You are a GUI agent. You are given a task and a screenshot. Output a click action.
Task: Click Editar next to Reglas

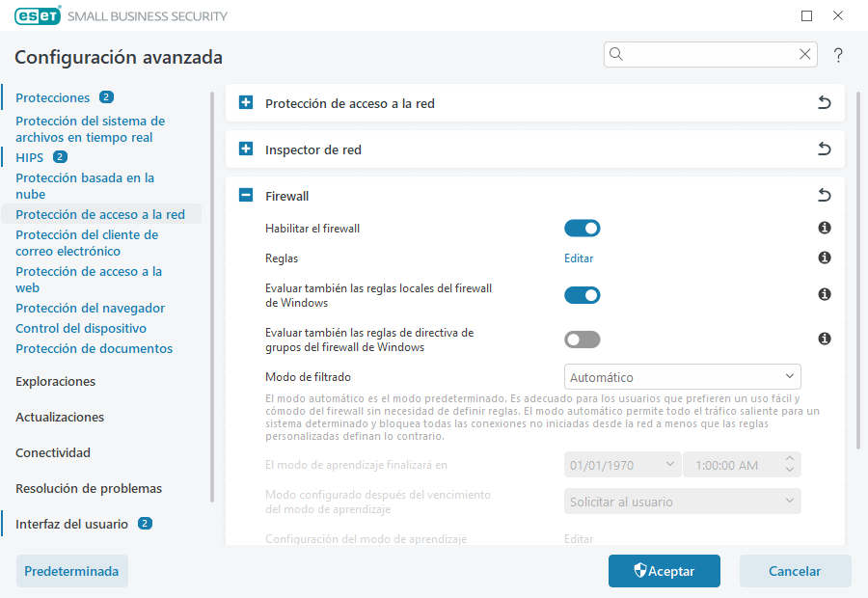tap(579, 258)
